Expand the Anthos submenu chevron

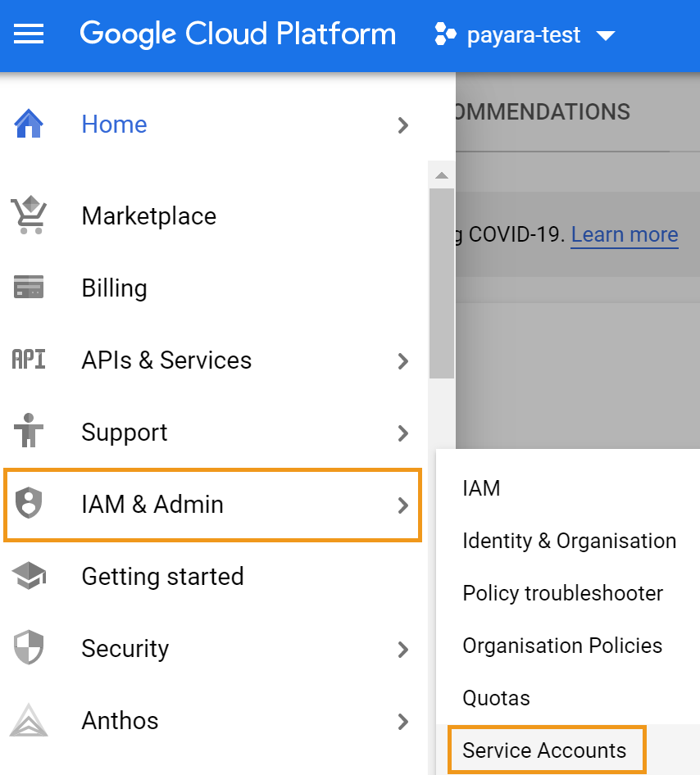(x=402, y=722)
